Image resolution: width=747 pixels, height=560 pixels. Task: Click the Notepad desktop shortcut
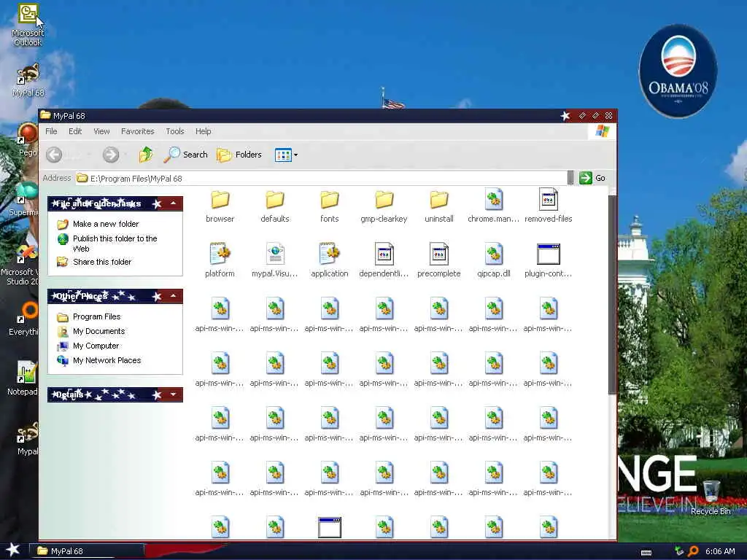tap(23, 378)
